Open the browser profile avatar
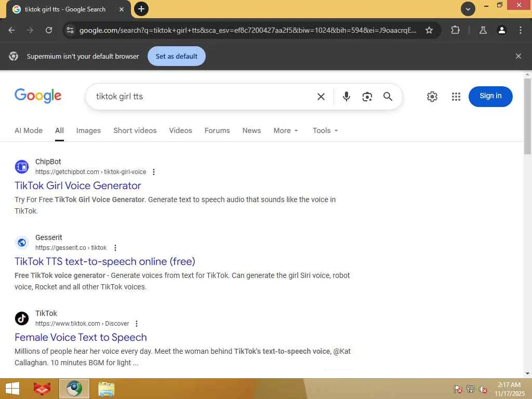Viewport: 532px width, 399px height. point(501,30)
